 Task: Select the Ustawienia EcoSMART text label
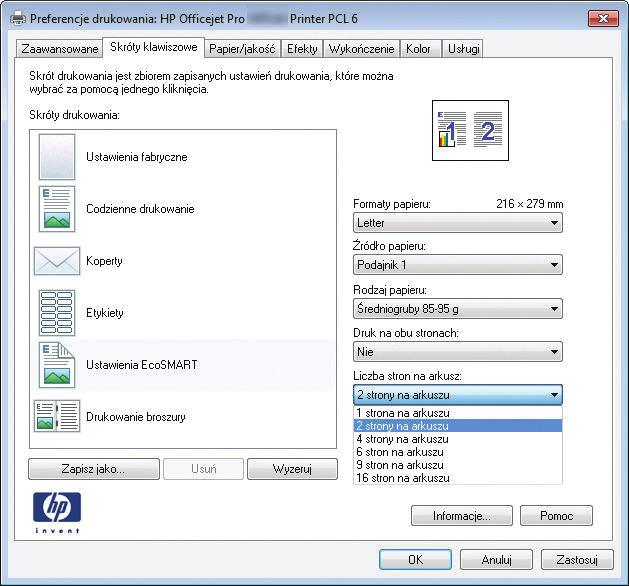[142, 365]
